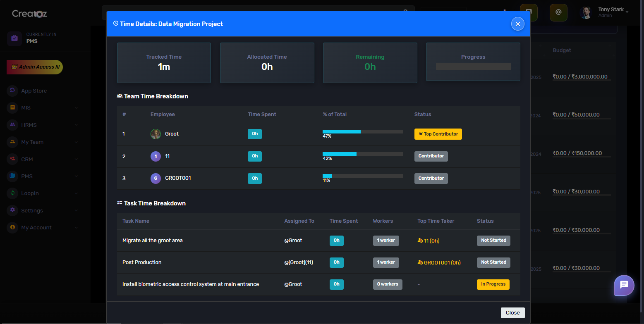Click the @ mentions icon in header
The image size is (644, 324).
pyautogui.click(x=558, y=12)
